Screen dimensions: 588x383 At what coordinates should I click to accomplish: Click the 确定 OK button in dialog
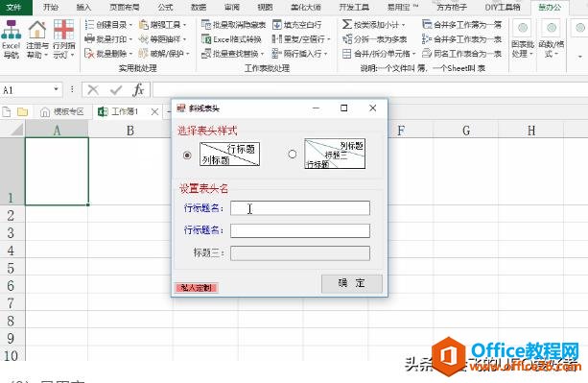pos(352,283)
